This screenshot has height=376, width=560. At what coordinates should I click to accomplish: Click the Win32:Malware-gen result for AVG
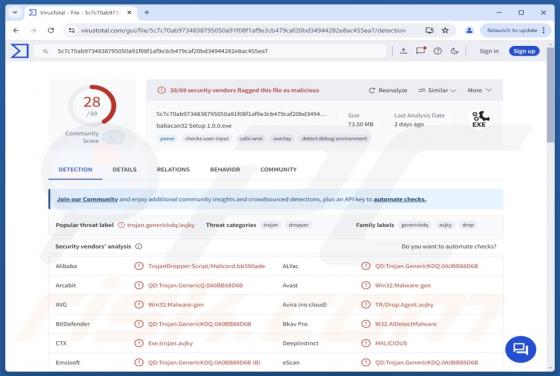pyautogui.click(x=176, y=305)
